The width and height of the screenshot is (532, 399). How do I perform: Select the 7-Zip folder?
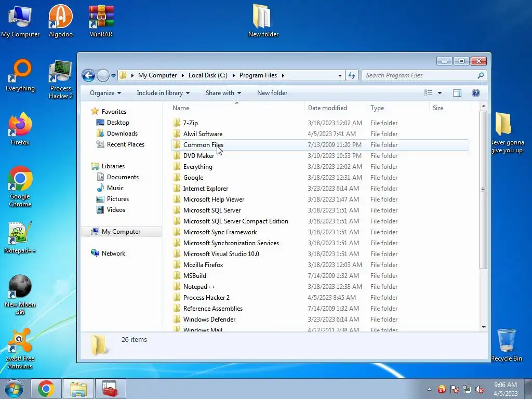point(190,123)
